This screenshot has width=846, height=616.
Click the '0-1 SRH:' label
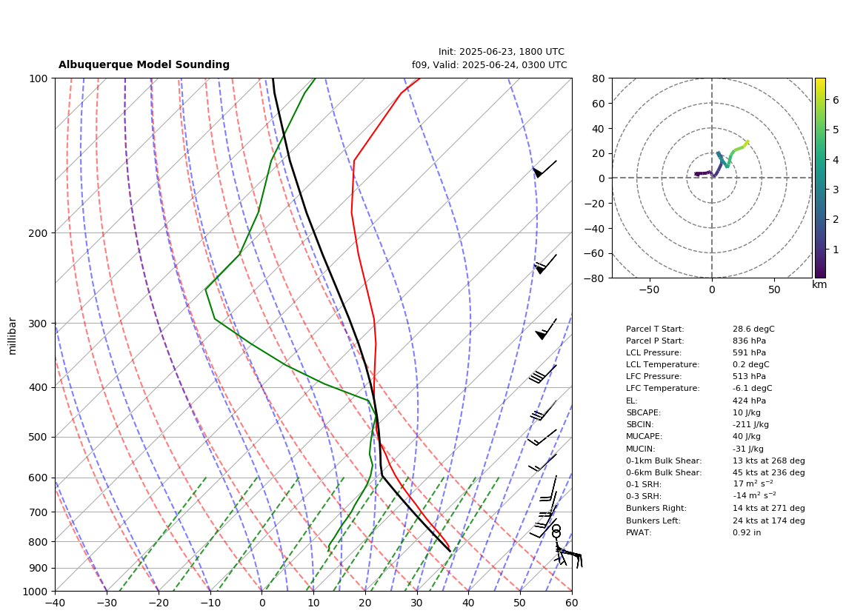[x=644, y=484]
